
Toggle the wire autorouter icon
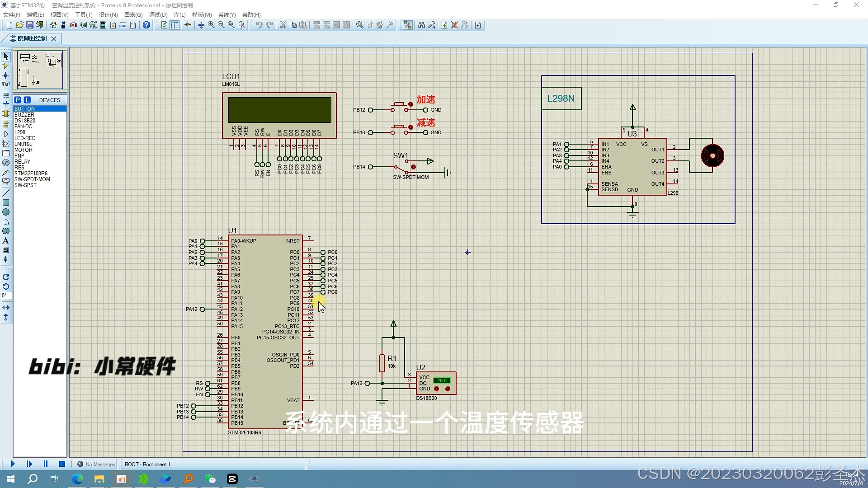[408, 25]
